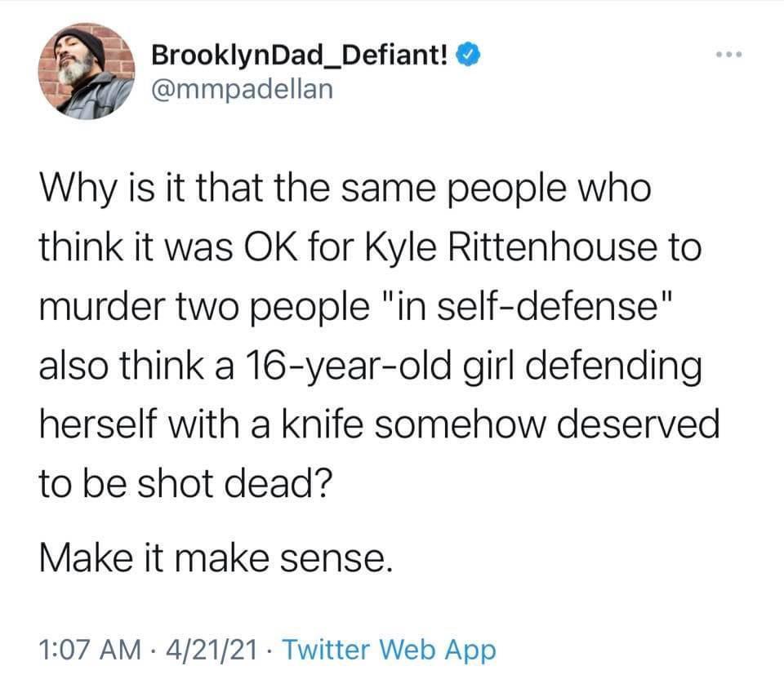Select the timestamp 1:07 AM
Image resolution: width=784 pixels, height=684 pixels.
[x=86, y=649]
